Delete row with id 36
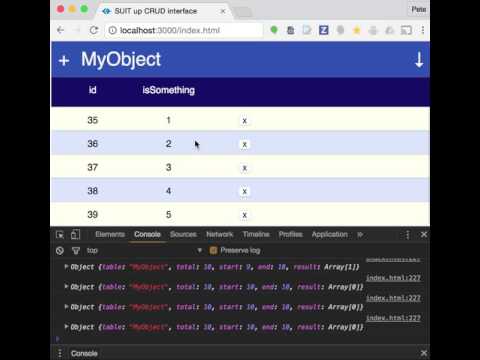Image resolution: width=480 pixels, height=360 pixels. [x=244, y=144]
